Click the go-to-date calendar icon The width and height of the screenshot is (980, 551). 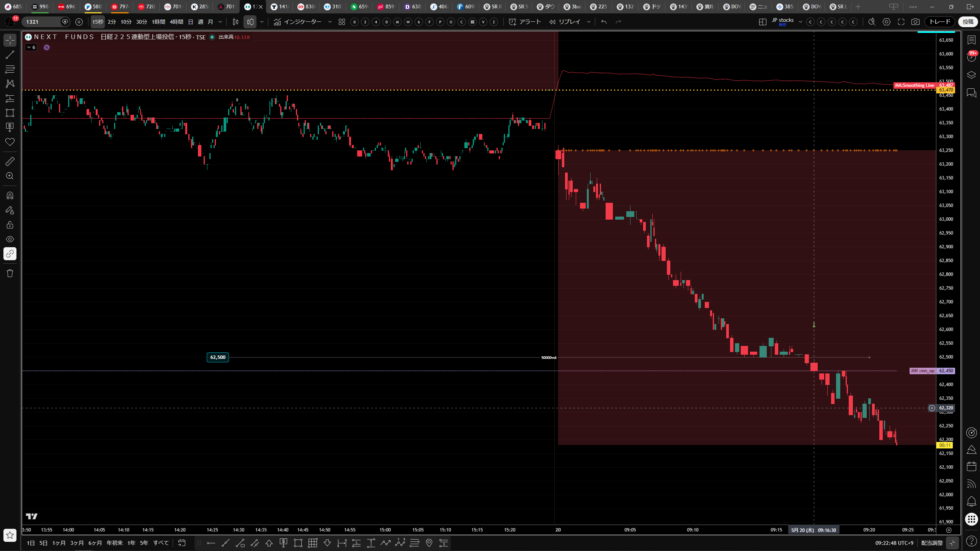182,543
